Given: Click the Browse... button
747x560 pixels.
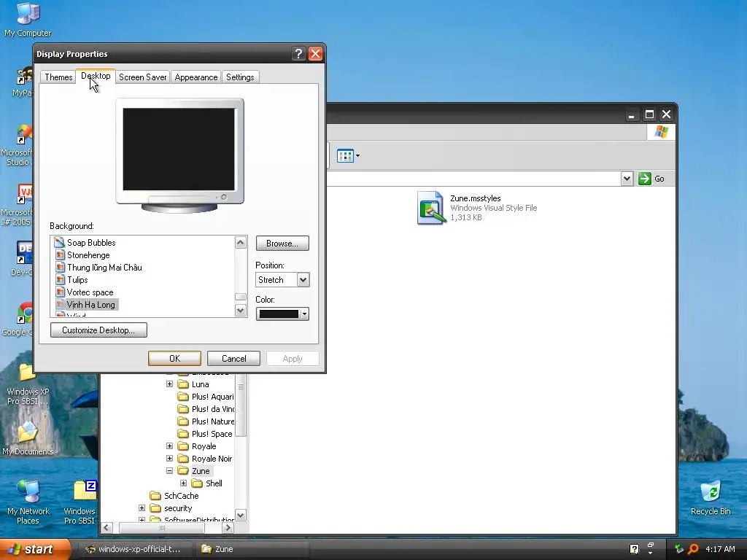Looking at the screenshot, I should point(282,244).
